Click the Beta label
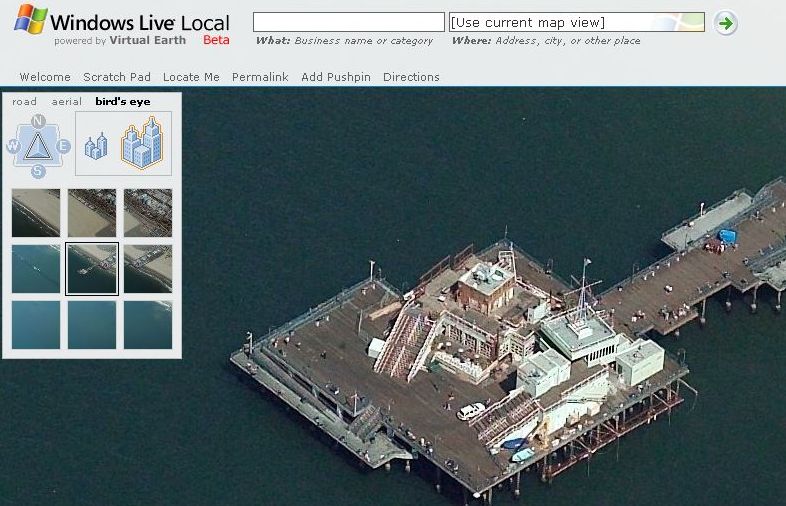The image size is (786, 506). pos(216,40)
